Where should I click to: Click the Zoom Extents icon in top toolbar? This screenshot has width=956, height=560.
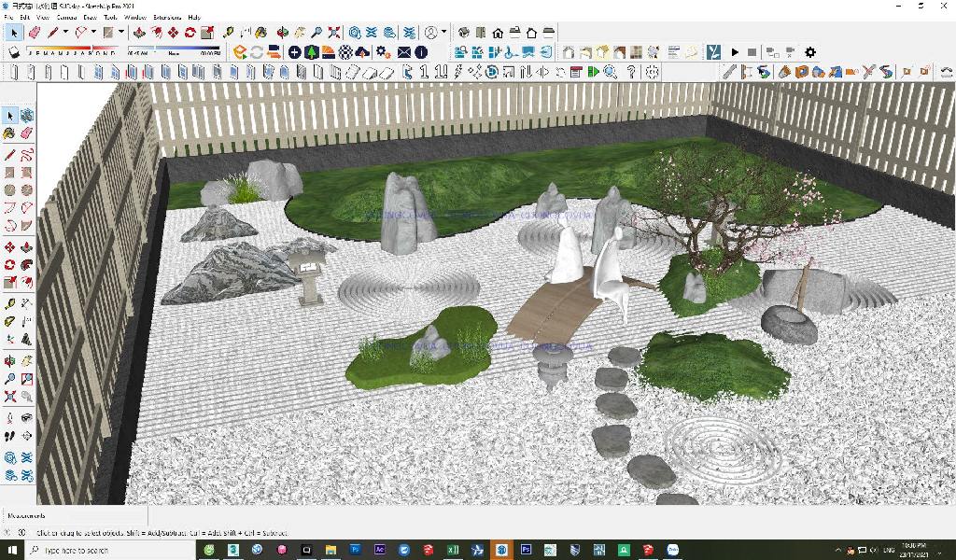(333, 33)
